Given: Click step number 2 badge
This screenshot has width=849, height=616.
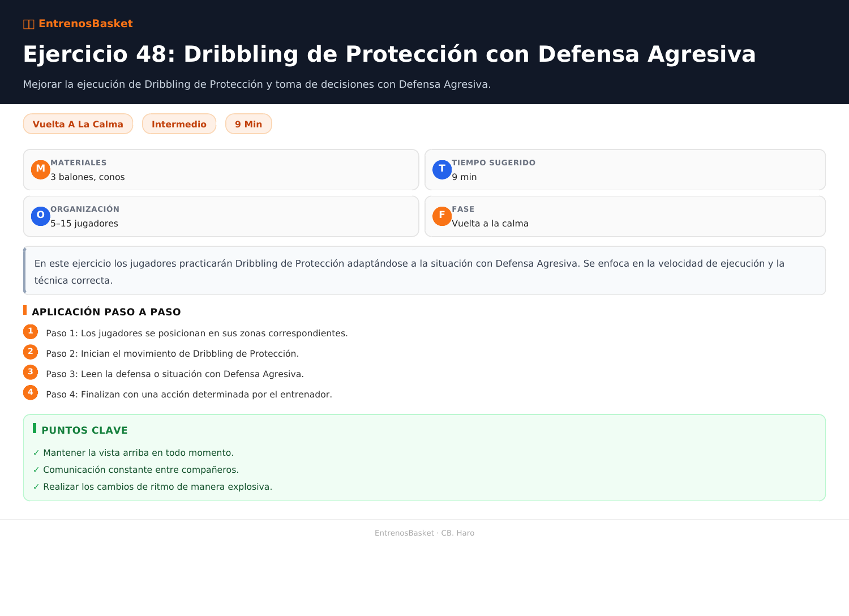Looking at the screenshot, I should click(x=31, y=352).
